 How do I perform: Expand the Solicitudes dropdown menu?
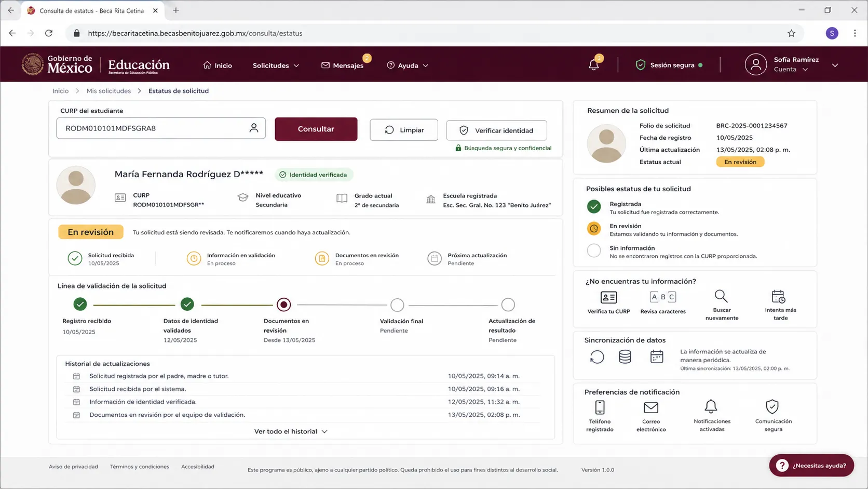click(276, 65)
